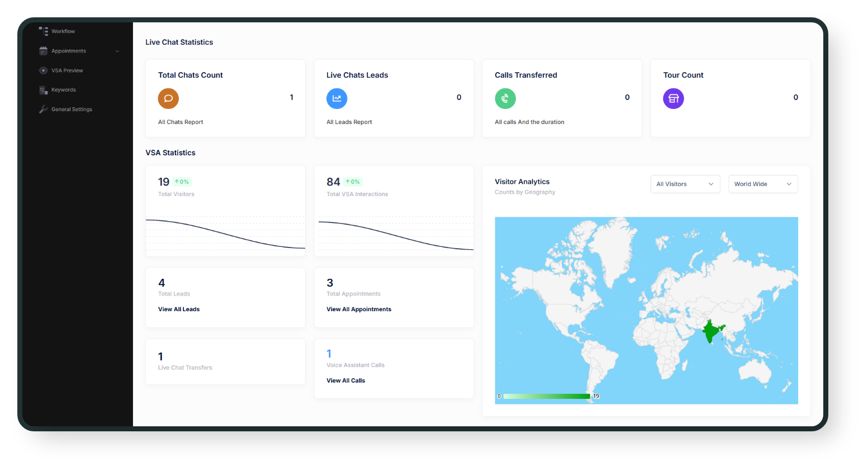The height and width of the screenshot is (471, 868).
Task: Click the green Calls Transferred phone icon
Action: point(505,98)
